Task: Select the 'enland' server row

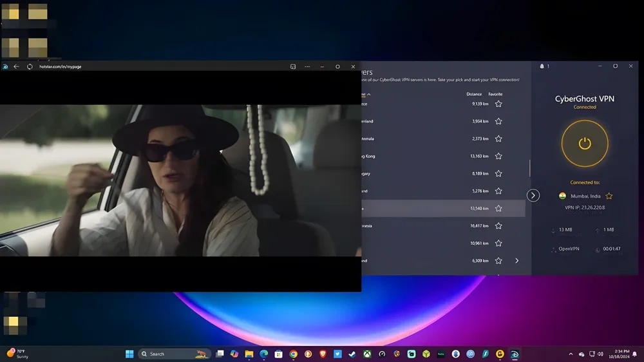Action: pyautogui.click(x=443, y=121)
